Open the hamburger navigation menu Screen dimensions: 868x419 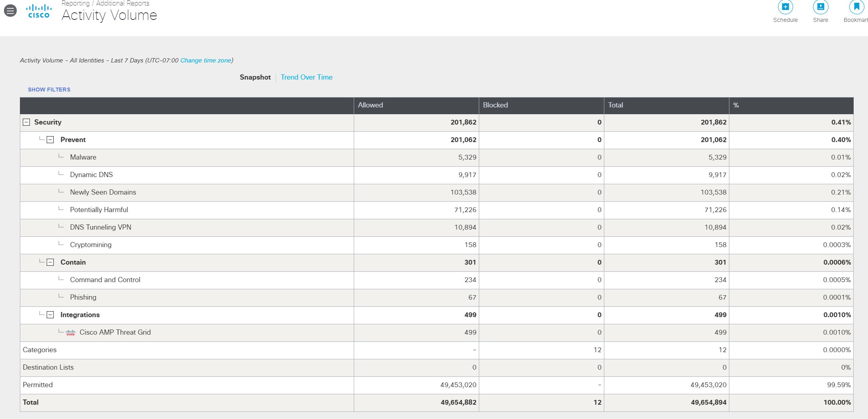pyautogui.click(x=10, y=11)
